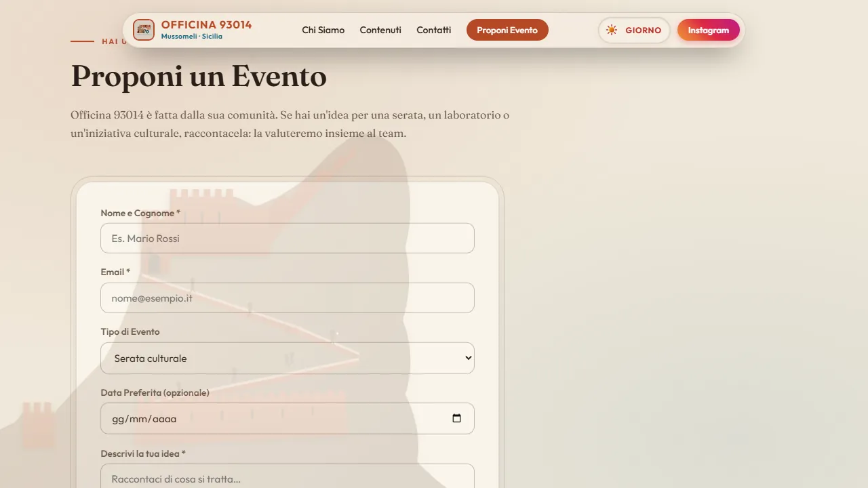Open the Contatti navigation link
The width and height of the screenshot is (868, 488).
[x=434, y=30]
